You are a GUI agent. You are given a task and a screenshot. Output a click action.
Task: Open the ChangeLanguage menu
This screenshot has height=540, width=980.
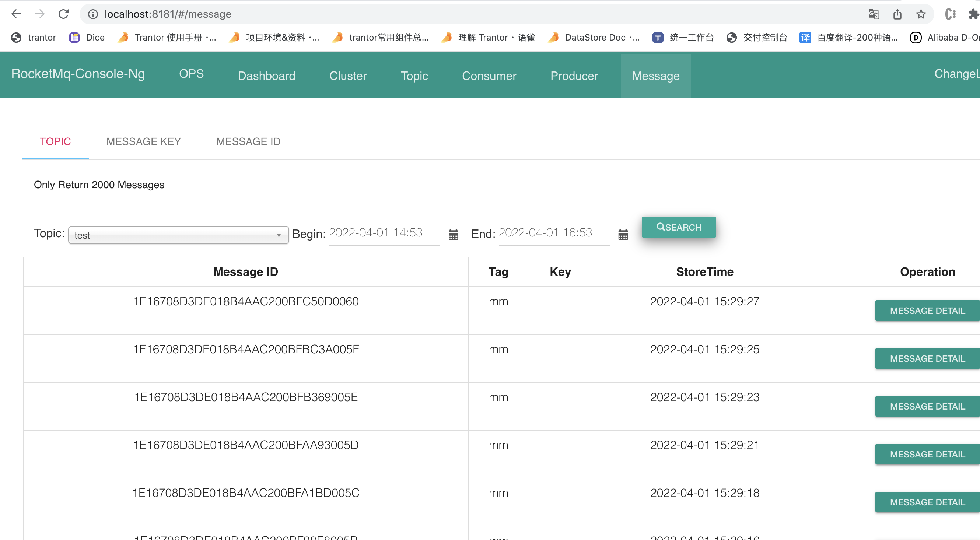click(x=957, y=73)
